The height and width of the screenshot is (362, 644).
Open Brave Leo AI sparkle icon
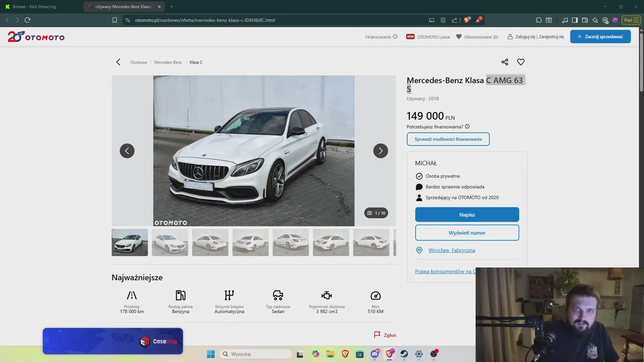click(595, 20)
